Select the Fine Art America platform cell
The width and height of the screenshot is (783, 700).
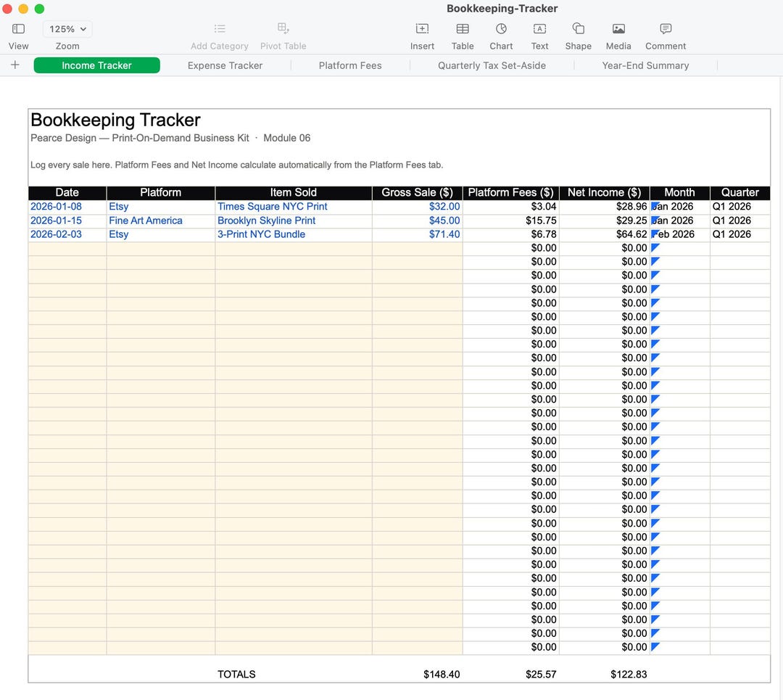[x=161, y=221]
